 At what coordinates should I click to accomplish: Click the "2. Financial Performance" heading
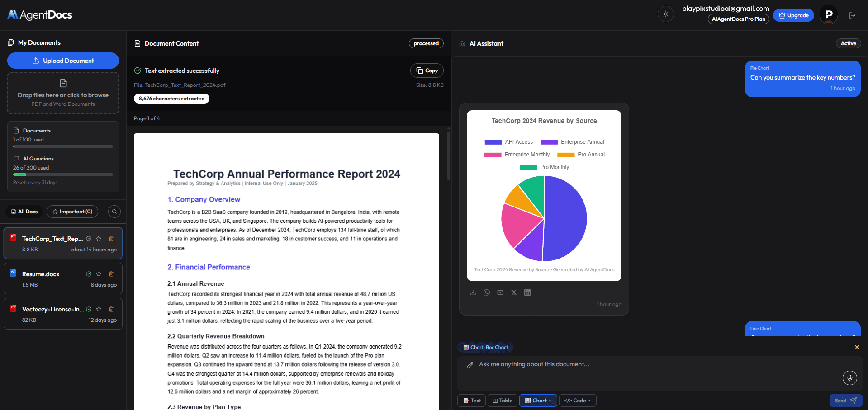pyautogui.click(x=209, y=267)
